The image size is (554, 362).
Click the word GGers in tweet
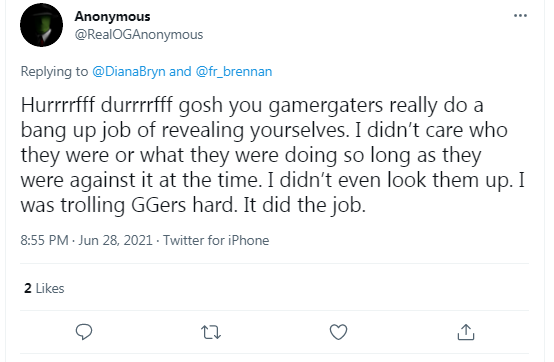pos(158,205)
